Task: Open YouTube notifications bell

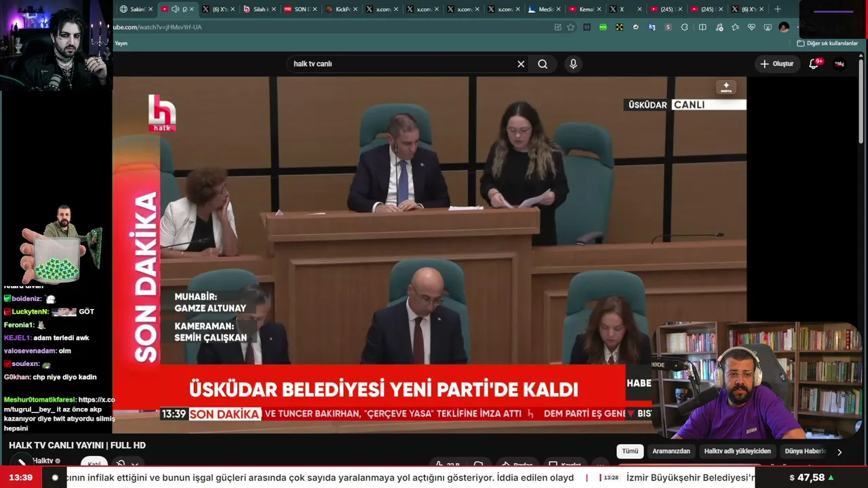Action: [814, 64]
